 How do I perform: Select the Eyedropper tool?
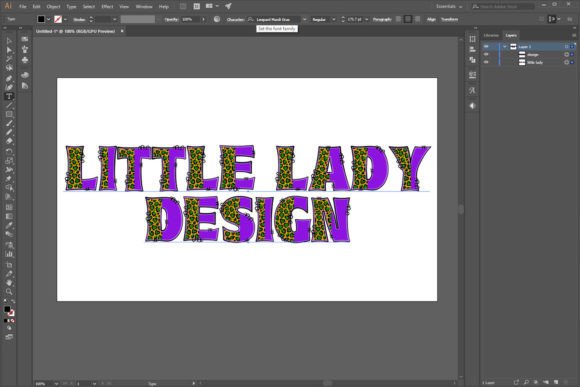(x=9, y=225)
